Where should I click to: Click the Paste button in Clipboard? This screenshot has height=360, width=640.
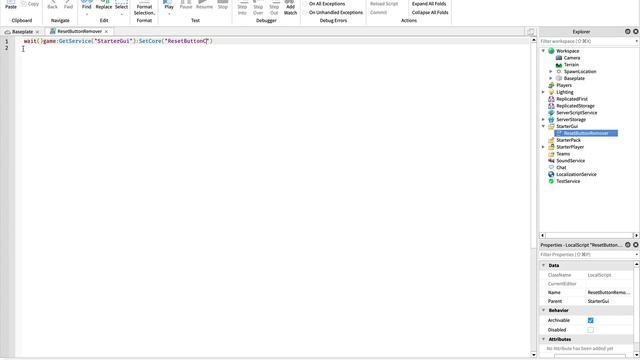coord(11,4)
